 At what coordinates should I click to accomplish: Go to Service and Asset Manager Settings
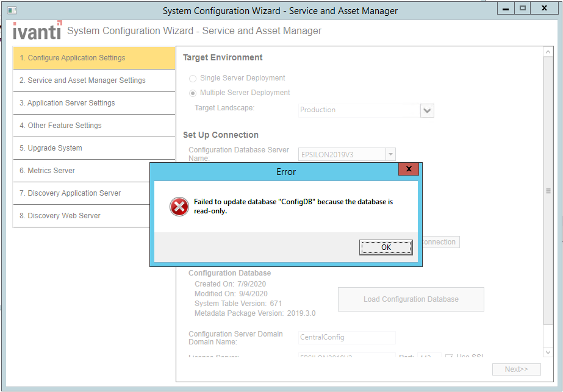coord(94,80)
